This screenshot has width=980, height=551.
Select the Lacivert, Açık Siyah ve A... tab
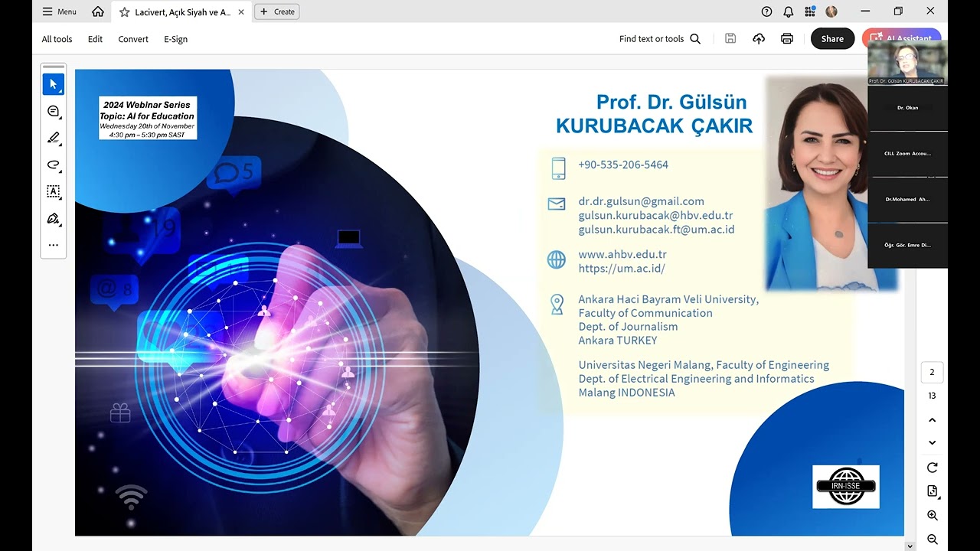pyautogui.click(x=182, y=12)
